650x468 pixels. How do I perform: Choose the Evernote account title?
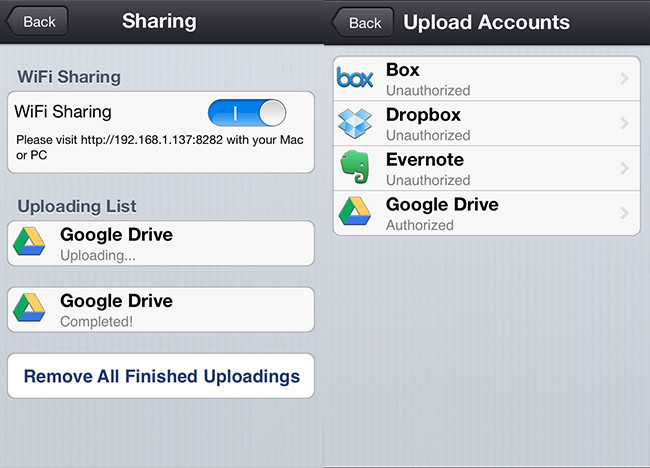tap(425, 160)
